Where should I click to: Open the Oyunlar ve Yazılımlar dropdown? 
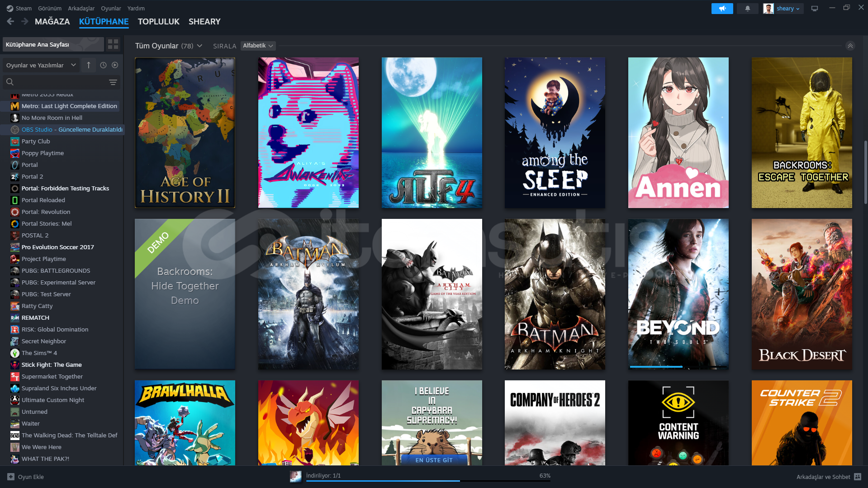41,65
